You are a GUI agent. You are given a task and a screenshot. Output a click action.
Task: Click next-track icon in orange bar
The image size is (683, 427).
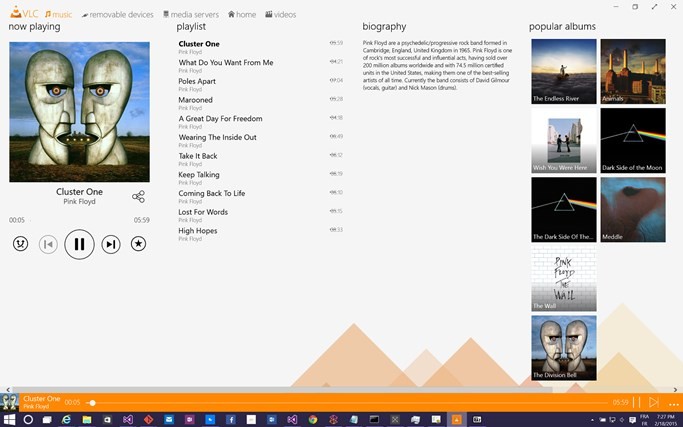tap(653, 402)
